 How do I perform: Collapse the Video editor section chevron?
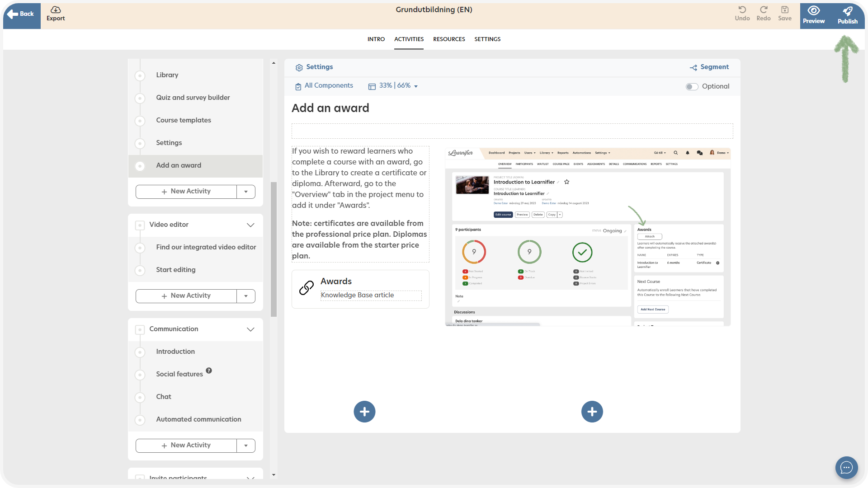coord(250,225)
